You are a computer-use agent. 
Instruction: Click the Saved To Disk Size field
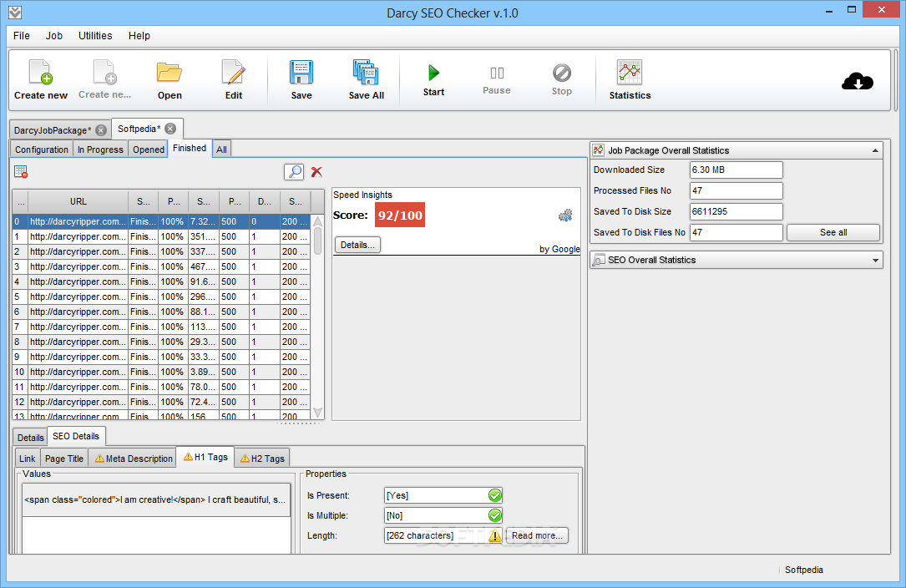736,211
